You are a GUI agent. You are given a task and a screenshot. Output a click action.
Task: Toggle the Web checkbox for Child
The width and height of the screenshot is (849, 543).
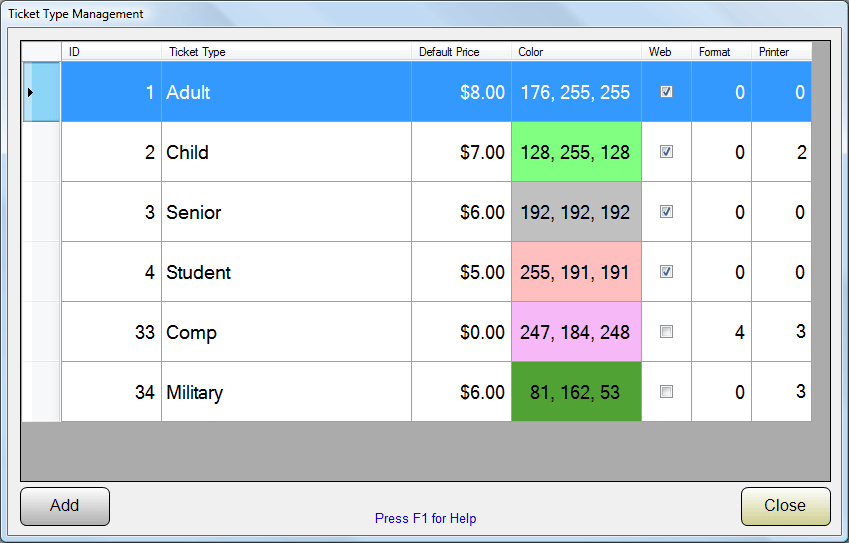[x=666, y=152]
